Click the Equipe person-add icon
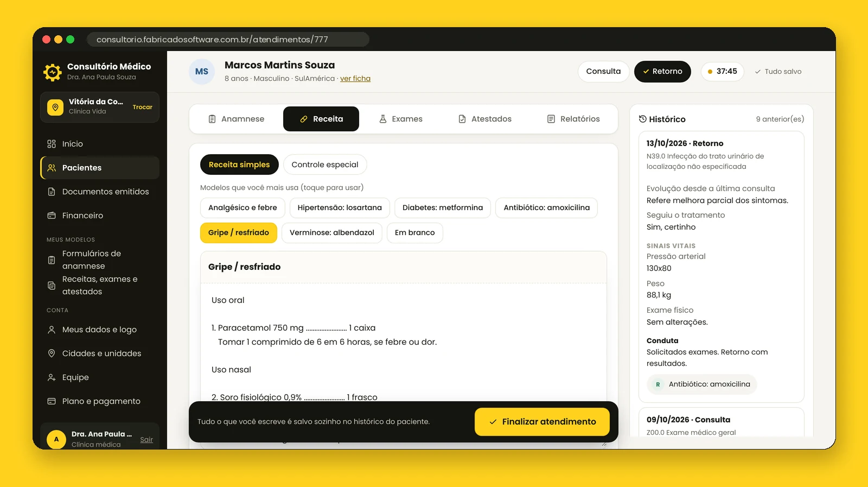Viewport: 868px width, 487px height. click(x=52, y=377)
